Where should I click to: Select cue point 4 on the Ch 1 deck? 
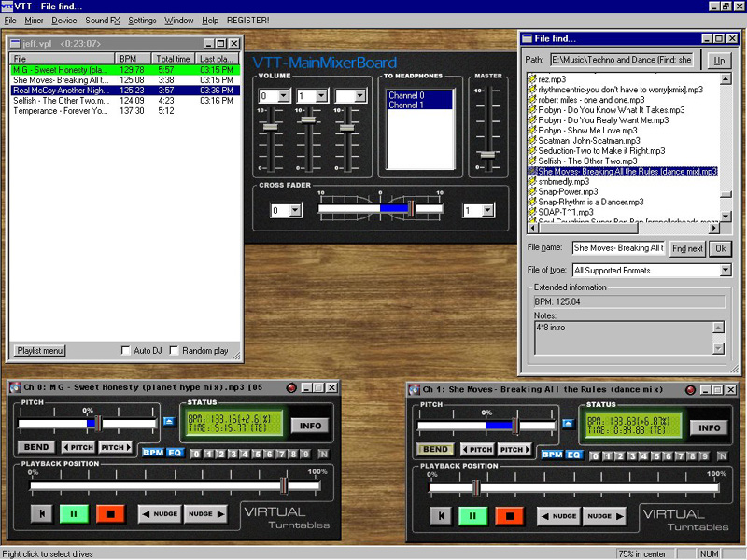(x=643, y=455)
